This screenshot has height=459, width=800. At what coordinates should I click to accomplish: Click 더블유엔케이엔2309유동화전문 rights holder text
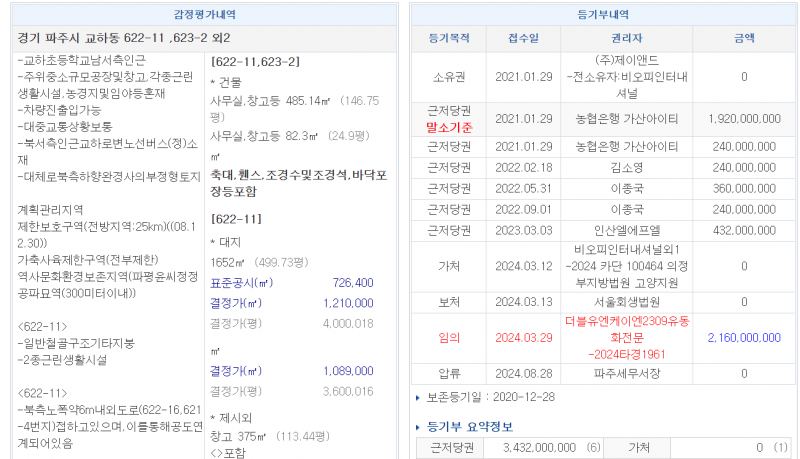(626, 330)
